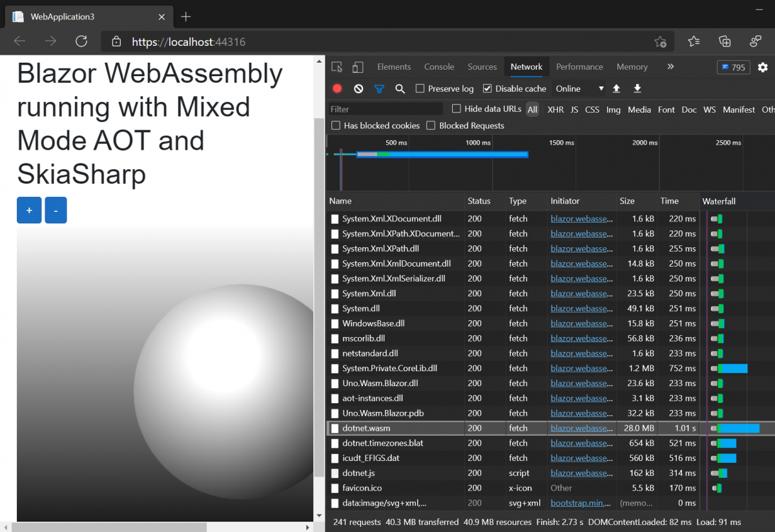
Task: Filter requests by WS type
Action: point(709,110)
